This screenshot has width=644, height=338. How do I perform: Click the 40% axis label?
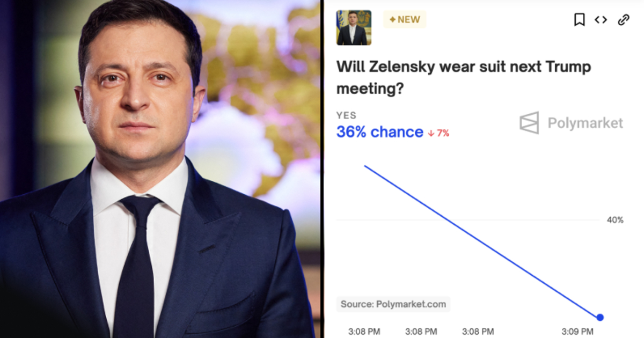point(615,220)
